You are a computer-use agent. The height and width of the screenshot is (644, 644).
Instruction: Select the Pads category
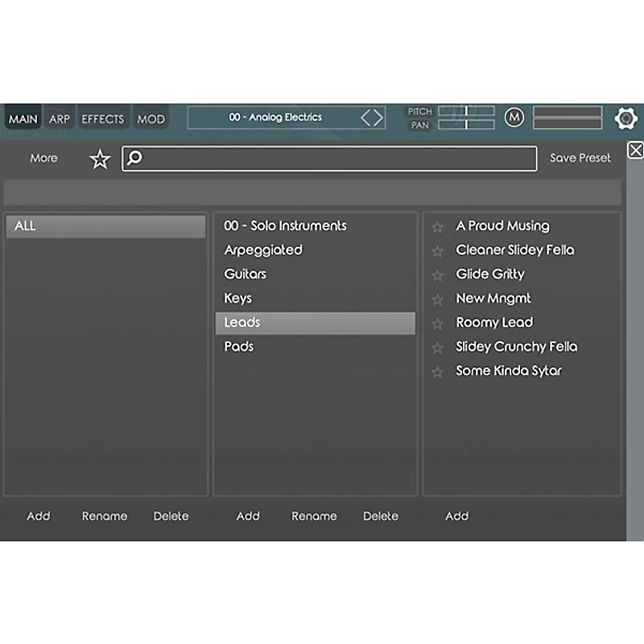(239, 347)
